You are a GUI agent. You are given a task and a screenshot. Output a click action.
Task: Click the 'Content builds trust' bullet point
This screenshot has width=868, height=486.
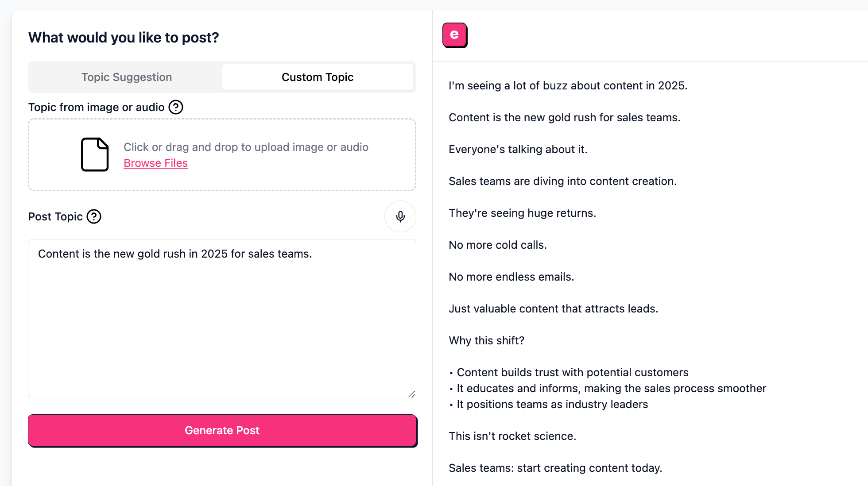point(569,372)
